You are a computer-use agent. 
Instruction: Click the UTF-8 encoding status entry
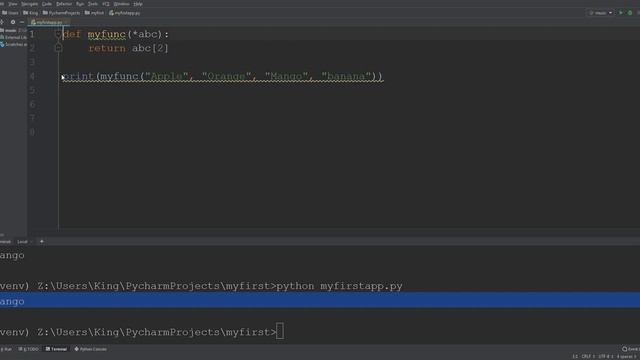coord(605,357)
